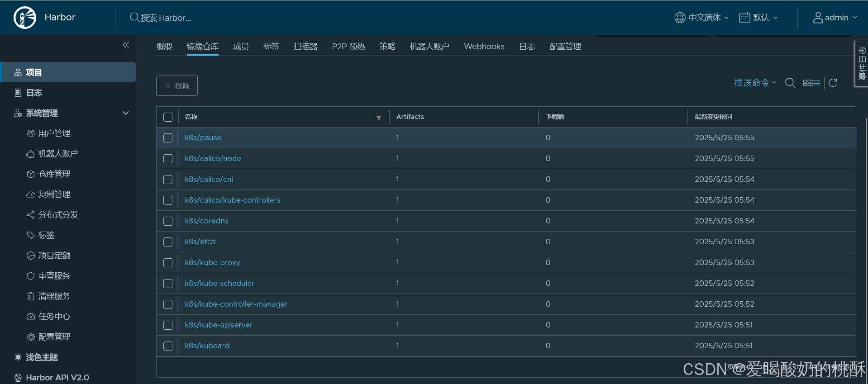Open 机器人账户 in sidebar
Image resolution: width=868 pixels, height=384 pixels.
[x=58, y=154]
